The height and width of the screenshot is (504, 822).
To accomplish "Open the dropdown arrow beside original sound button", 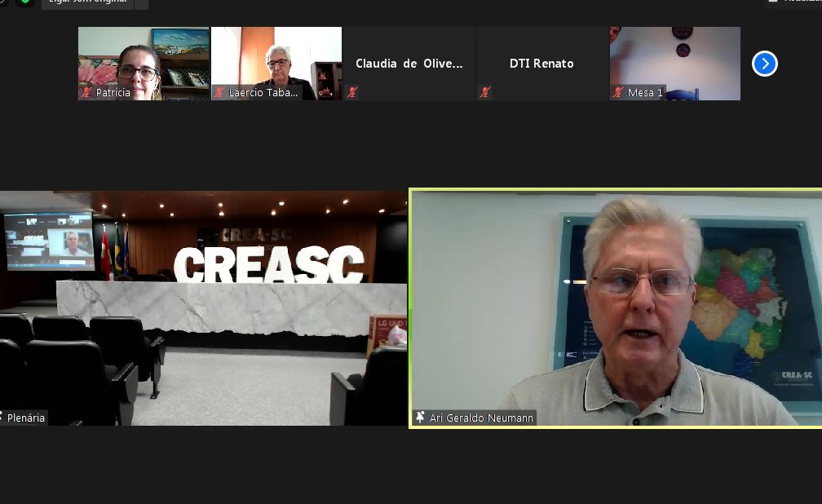I will (141, 2).
